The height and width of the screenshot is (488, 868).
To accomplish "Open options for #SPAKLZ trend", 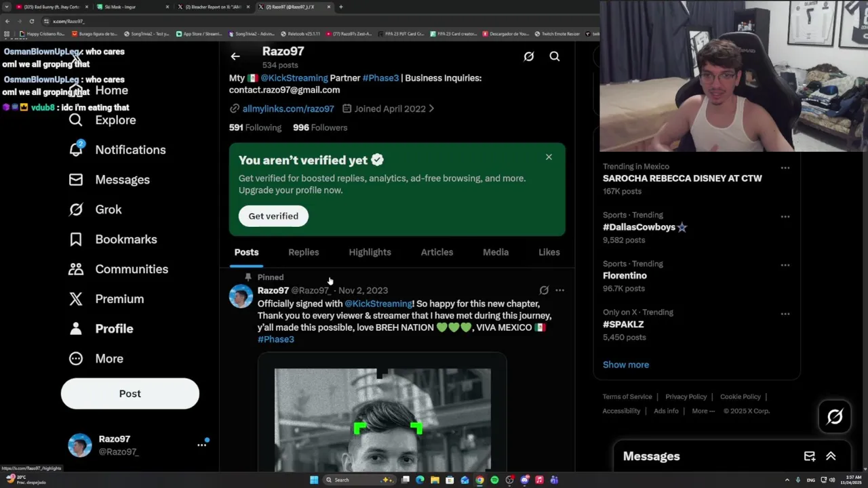I will (785, 314).
